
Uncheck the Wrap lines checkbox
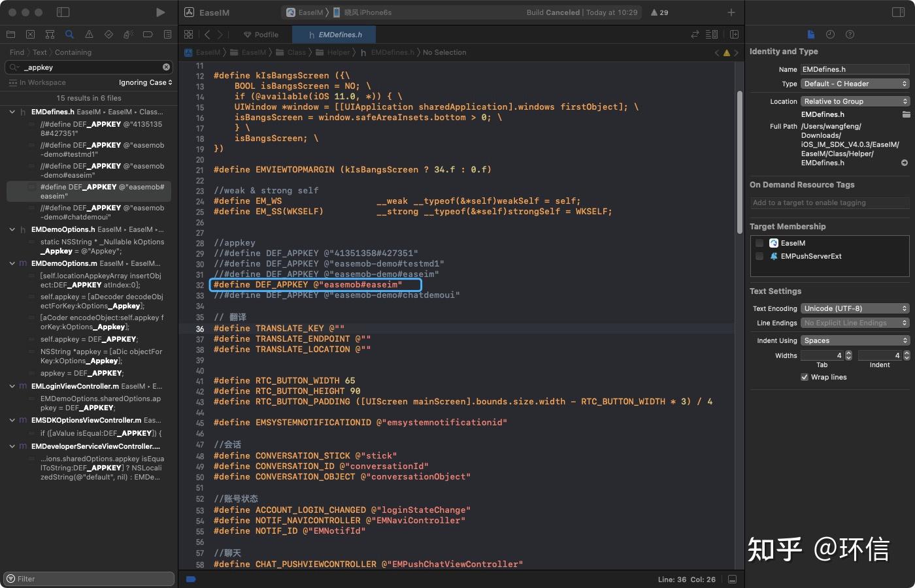[805, 377]
